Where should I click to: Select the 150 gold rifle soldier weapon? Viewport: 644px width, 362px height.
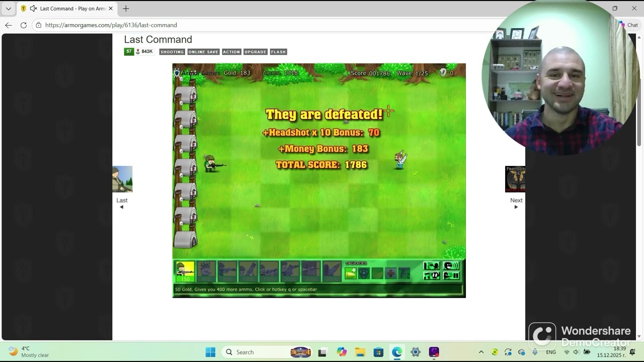[185, 271]
